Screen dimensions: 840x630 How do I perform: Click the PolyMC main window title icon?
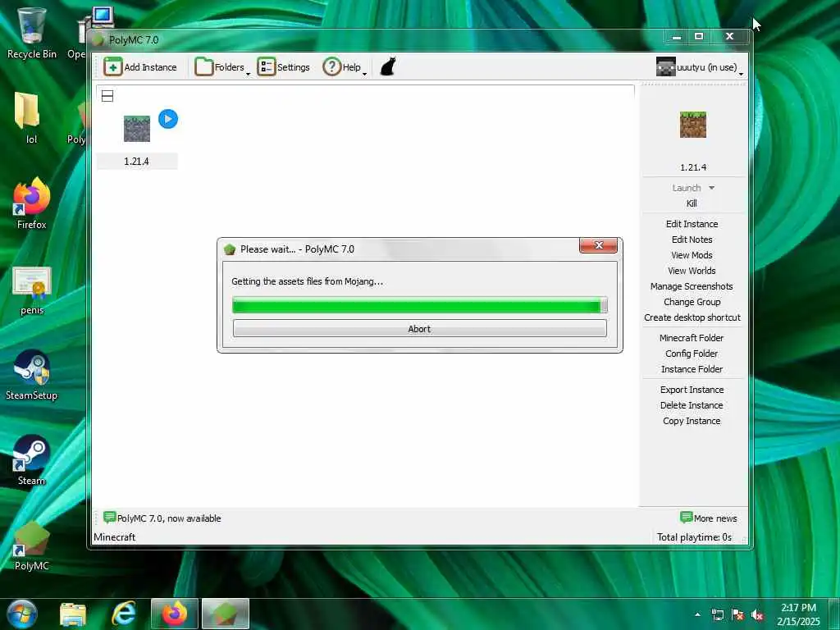[x=98, y=39]
